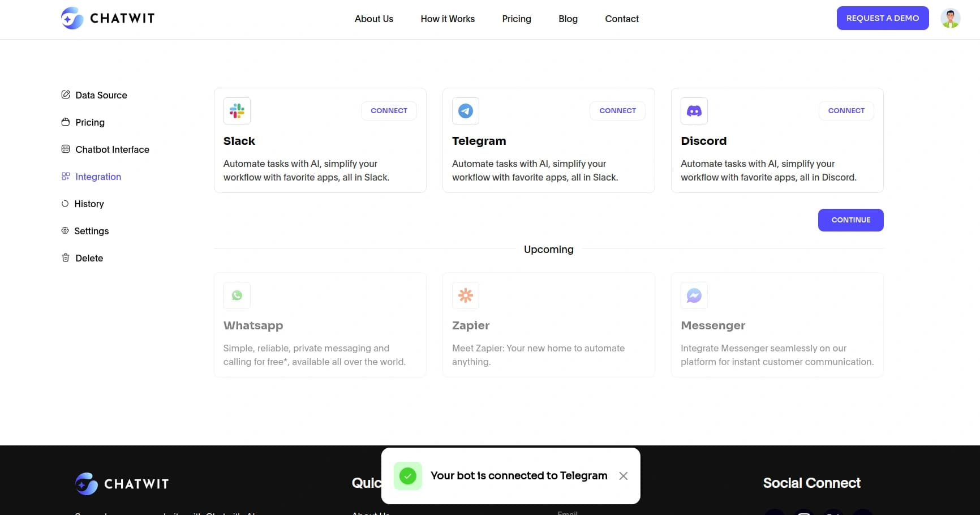Connect the Telegram integration
Screen dimensions: 980x515
617,111
